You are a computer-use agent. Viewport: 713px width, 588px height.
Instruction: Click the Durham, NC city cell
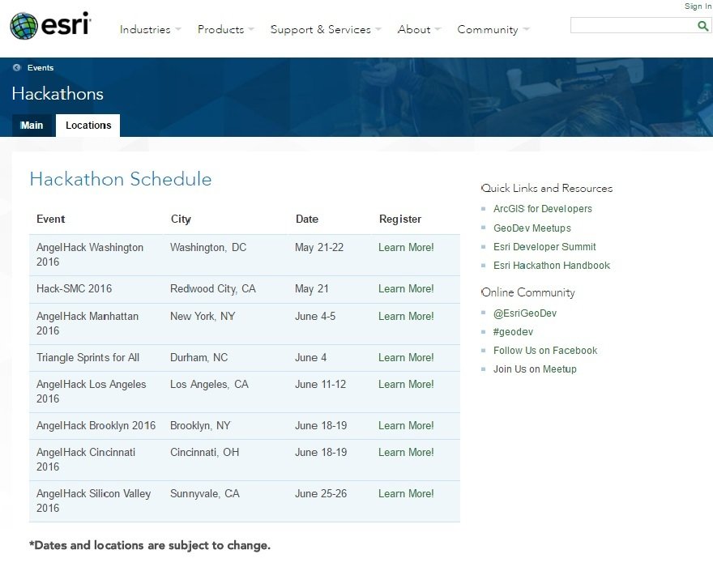click(x=199, y=358)
